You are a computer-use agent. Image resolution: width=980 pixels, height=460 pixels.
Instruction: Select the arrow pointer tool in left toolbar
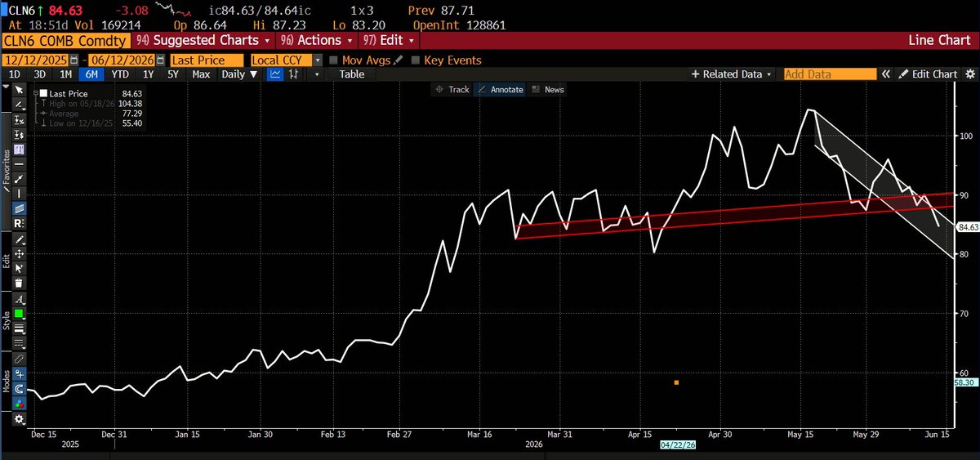[20, 89]
